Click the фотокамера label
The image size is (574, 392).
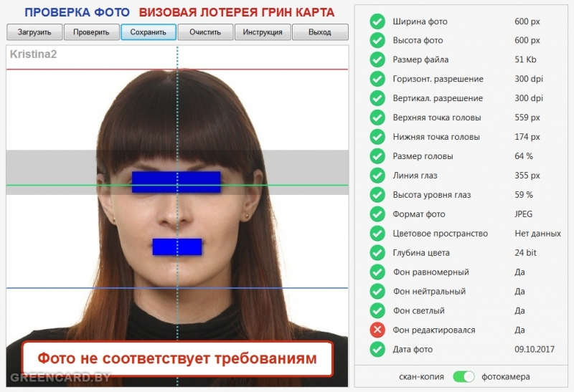click(506, 376)
